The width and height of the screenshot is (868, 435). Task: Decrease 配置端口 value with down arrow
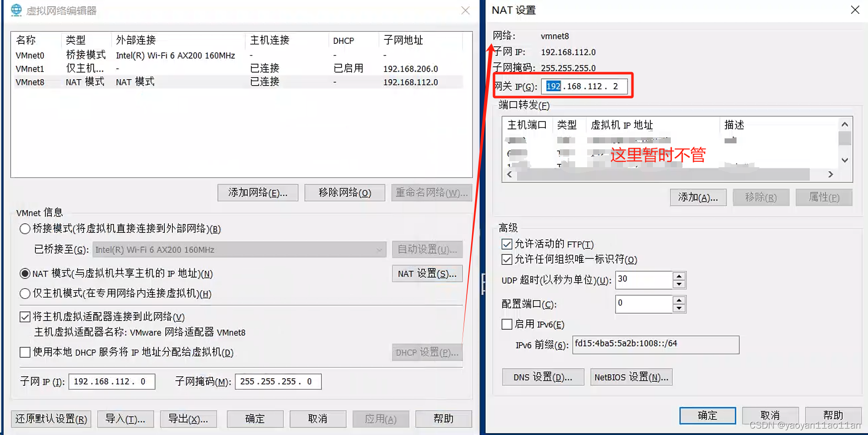679,308
